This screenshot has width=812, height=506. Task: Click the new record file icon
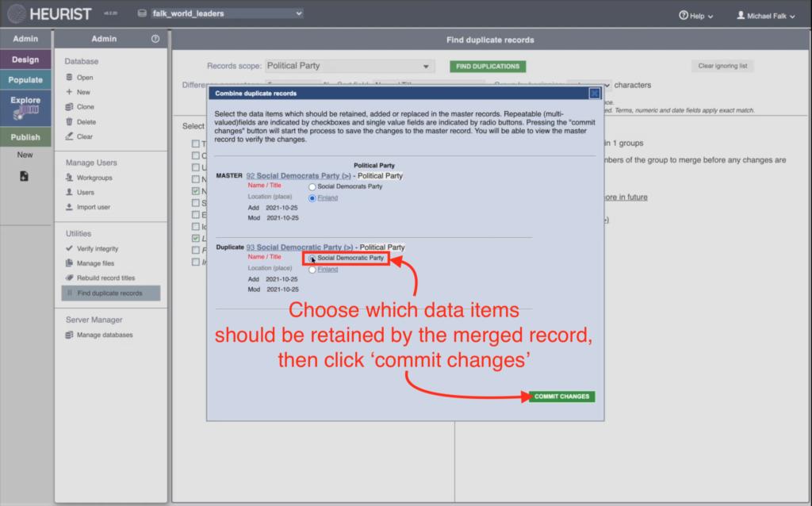24,176
